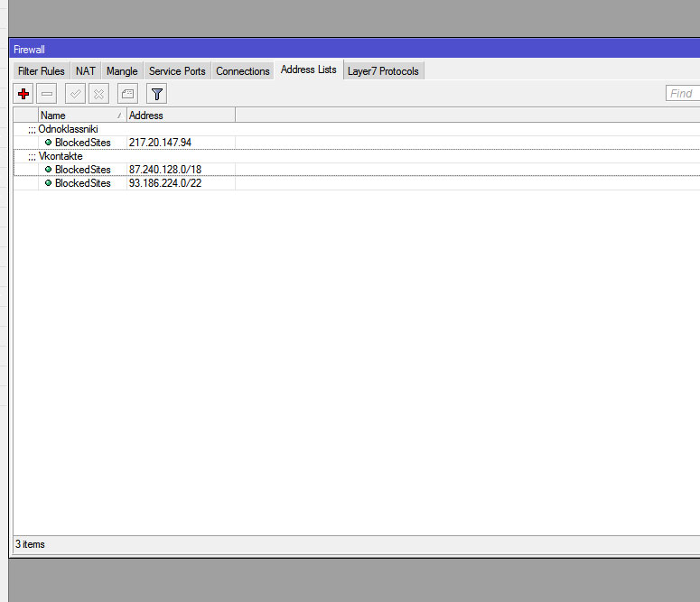This screenshot has height=602, width=700.
Task: Click the Remove (minus) toolbar button
Action: click(47, 94)
